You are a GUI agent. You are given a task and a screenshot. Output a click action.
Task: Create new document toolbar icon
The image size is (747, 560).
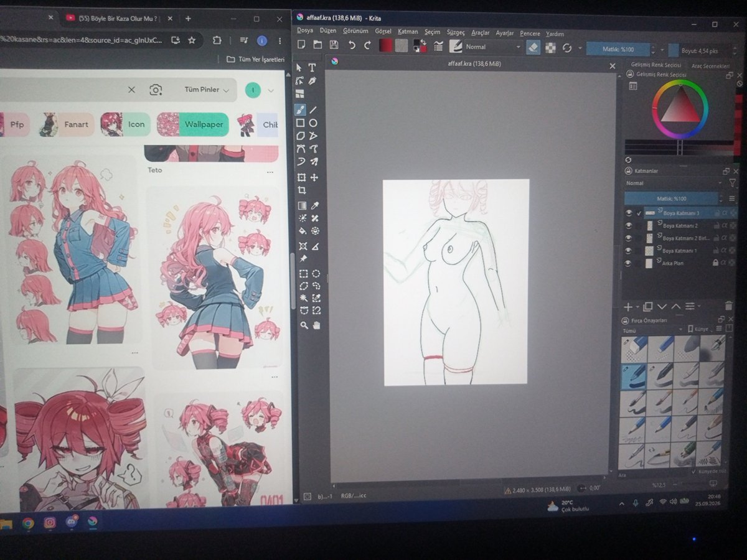tap(302, 44)
